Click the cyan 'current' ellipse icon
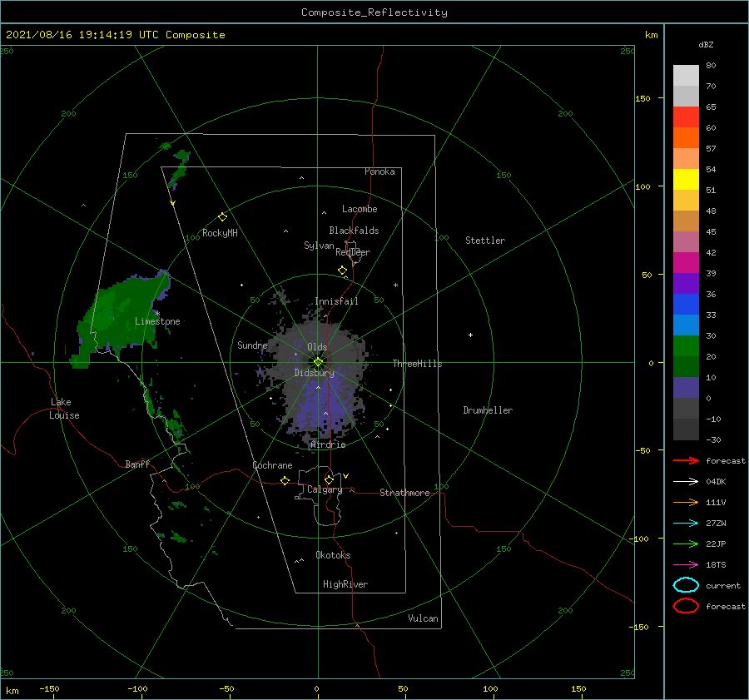The image size is (749, 700). (x=686, y=585)
